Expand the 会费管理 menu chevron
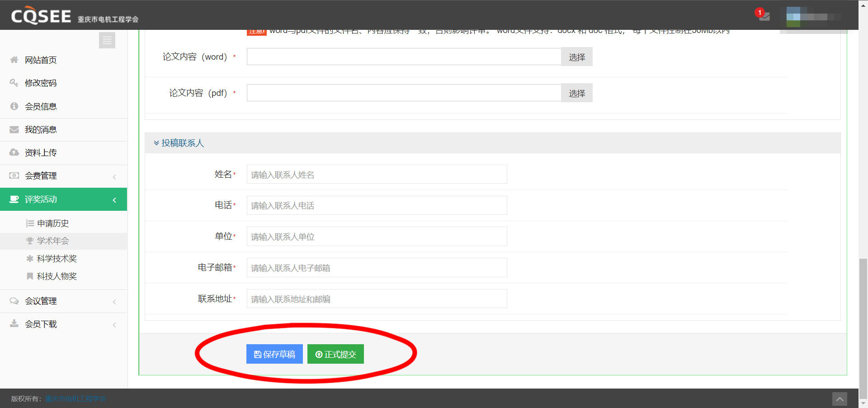The image size is (868, 408). tap(114, 177)
